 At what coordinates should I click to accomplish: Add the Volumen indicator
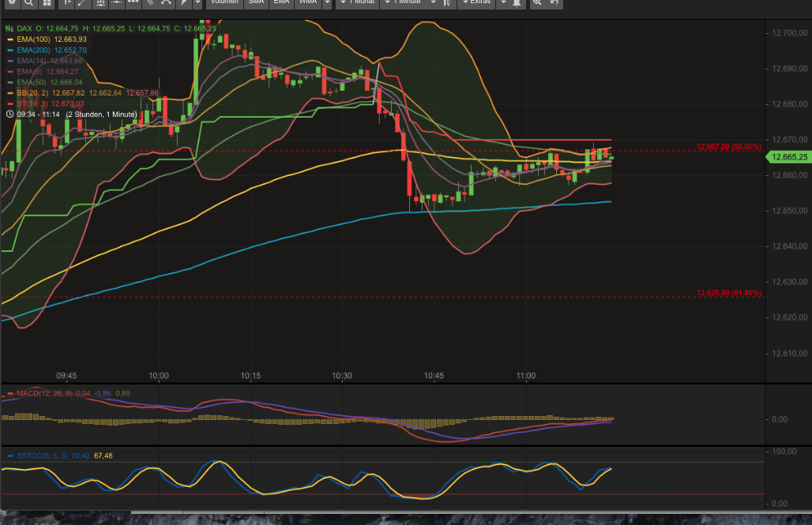coord(224,2)
